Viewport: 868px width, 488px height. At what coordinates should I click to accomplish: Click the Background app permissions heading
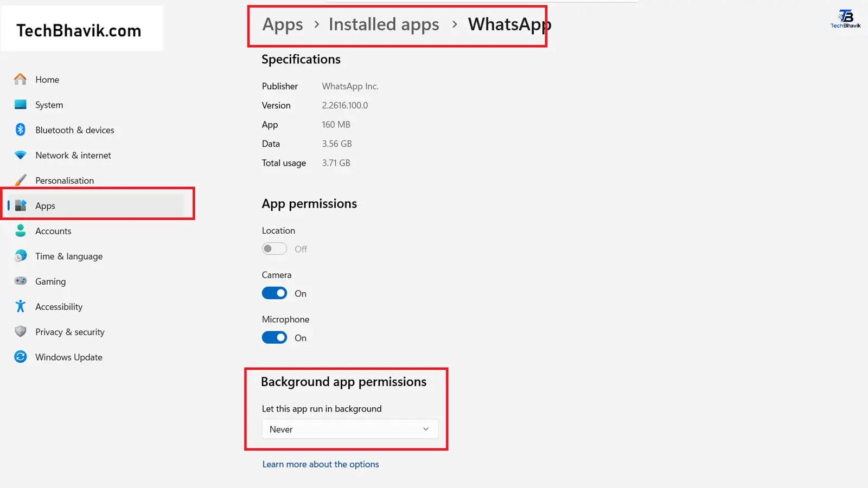343,382
